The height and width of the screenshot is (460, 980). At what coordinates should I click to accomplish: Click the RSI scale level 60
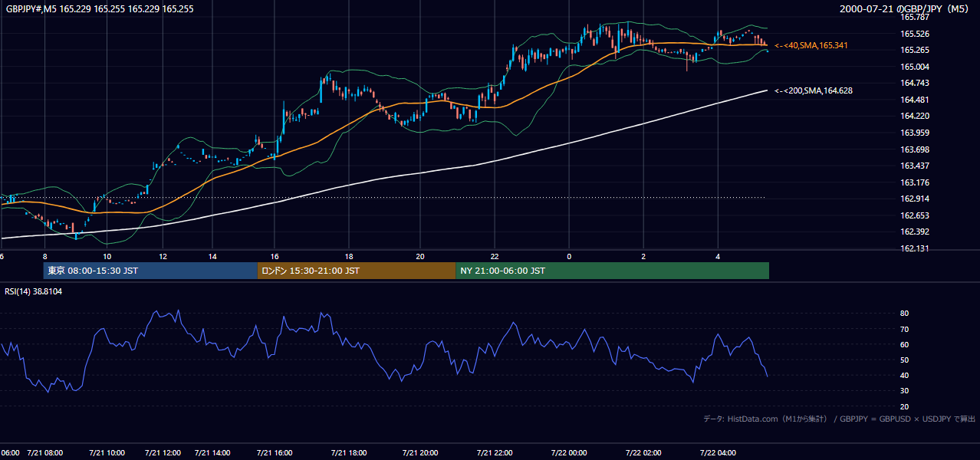[x=905, y=344]
